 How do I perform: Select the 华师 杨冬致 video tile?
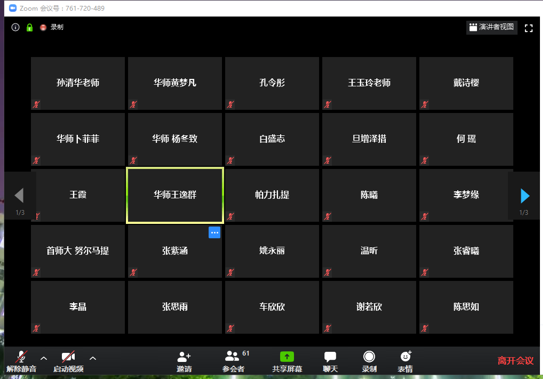175,139
